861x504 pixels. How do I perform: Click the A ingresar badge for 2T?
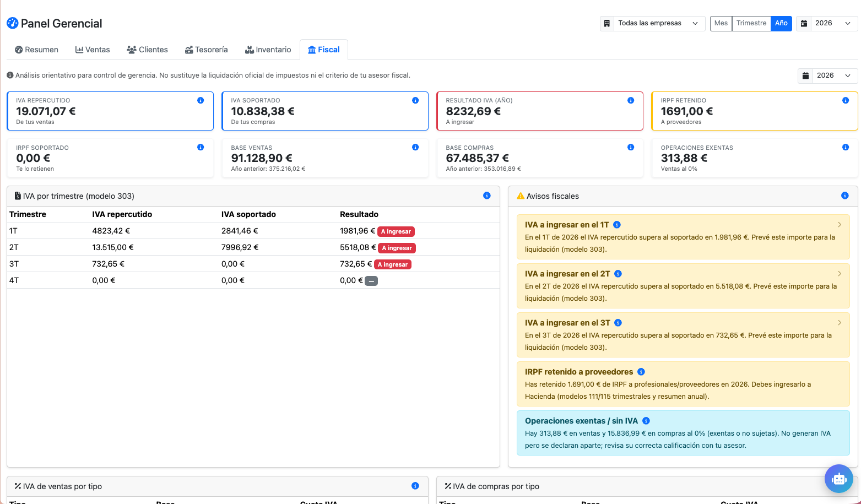pos(397,248)
